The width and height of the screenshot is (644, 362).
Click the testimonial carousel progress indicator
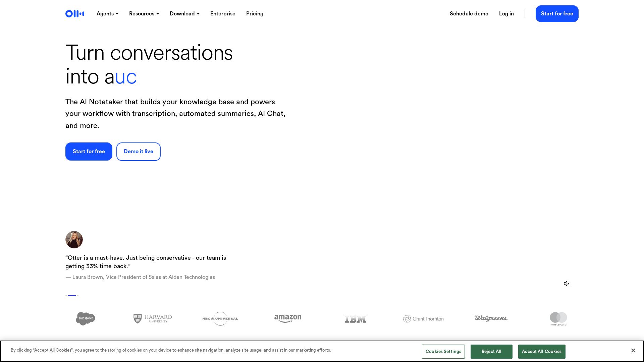72,295
